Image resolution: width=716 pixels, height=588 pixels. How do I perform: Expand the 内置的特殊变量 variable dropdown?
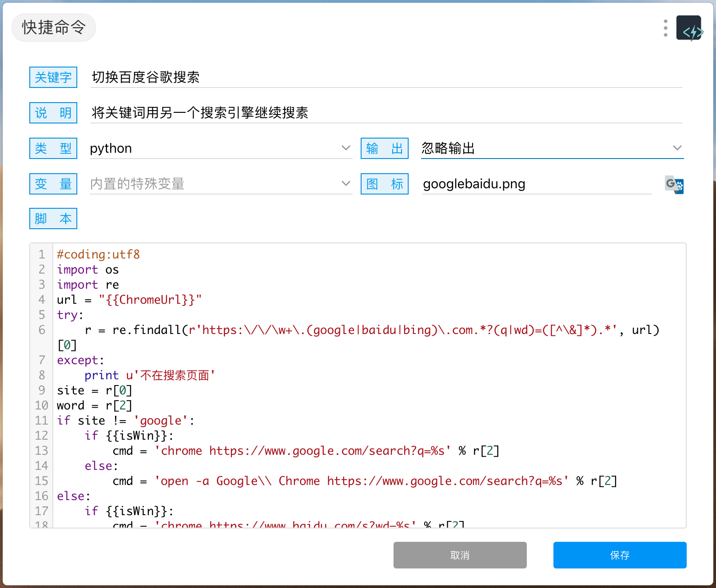(x=346, y=183)
